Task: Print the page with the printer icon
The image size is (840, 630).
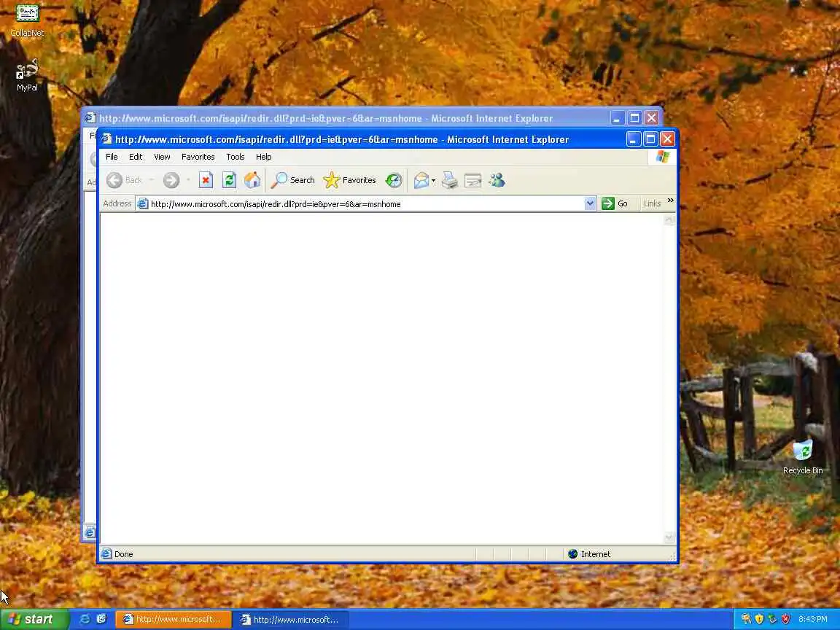Action: click(x=449, y=181)
